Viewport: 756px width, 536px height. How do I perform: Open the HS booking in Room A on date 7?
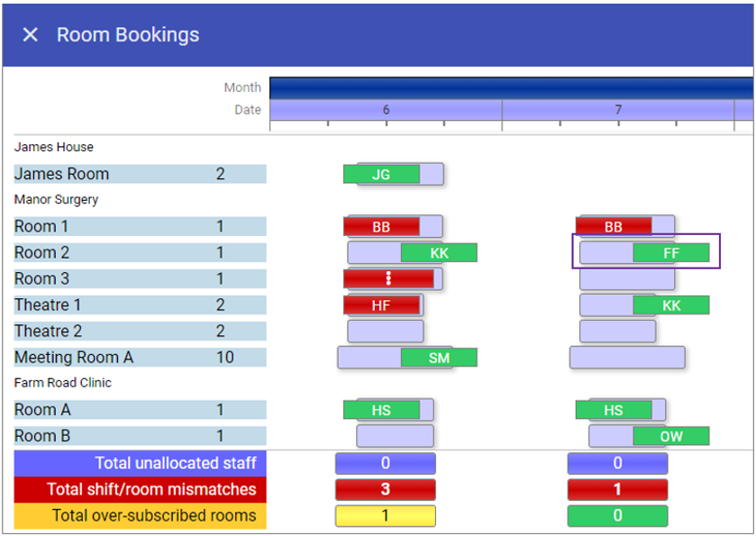coord(613,410)
